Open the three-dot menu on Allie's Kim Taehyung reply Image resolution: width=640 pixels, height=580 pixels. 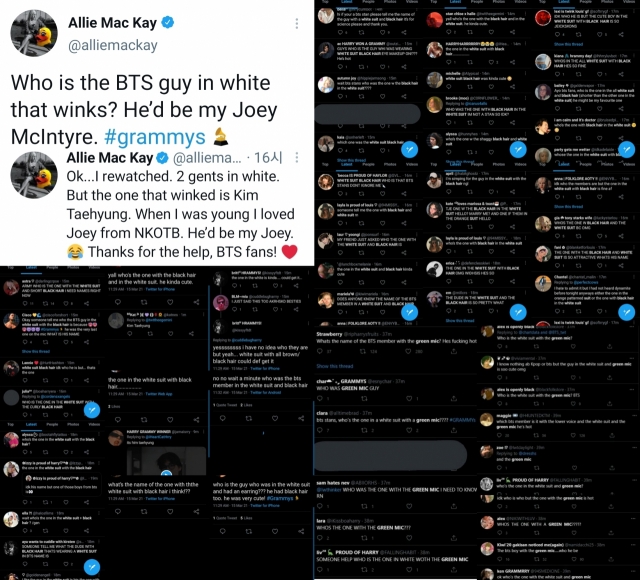click(x=297, y=158)
